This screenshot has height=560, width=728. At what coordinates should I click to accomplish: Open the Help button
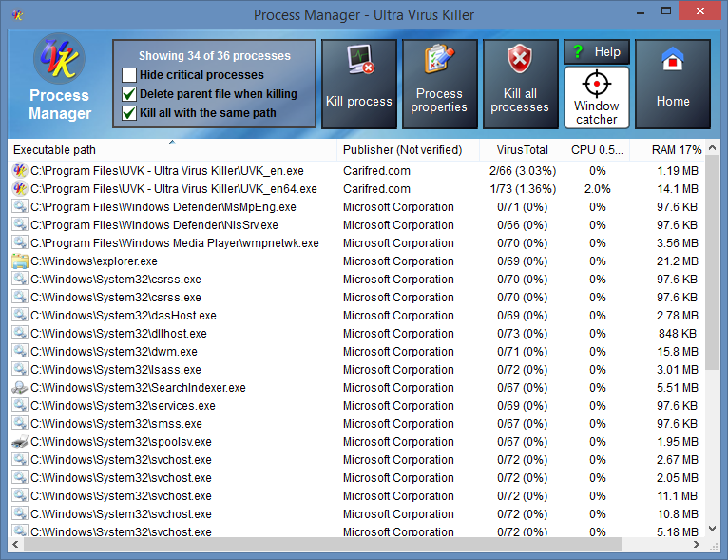click(597, 51)
